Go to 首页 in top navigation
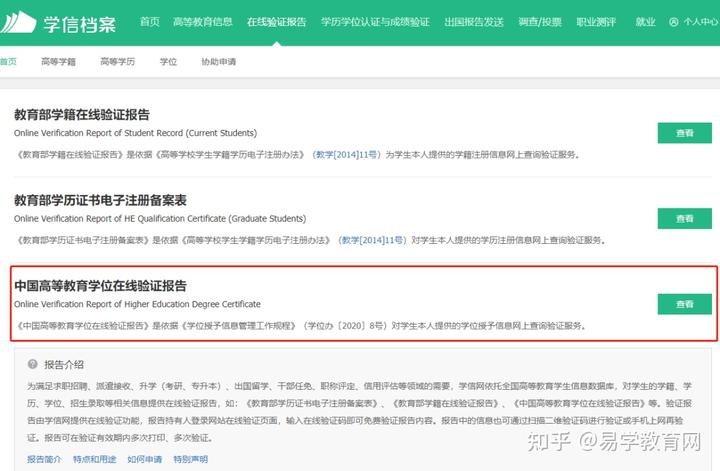The height and width of the screenshot is (471, 720). 150,22
